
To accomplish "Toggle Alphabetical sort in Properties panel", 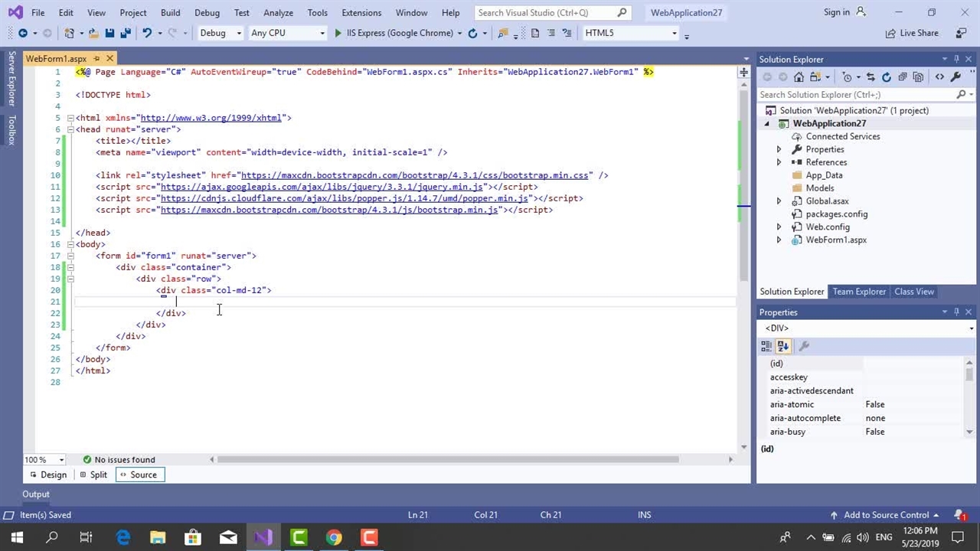I will tap(783, 347).
